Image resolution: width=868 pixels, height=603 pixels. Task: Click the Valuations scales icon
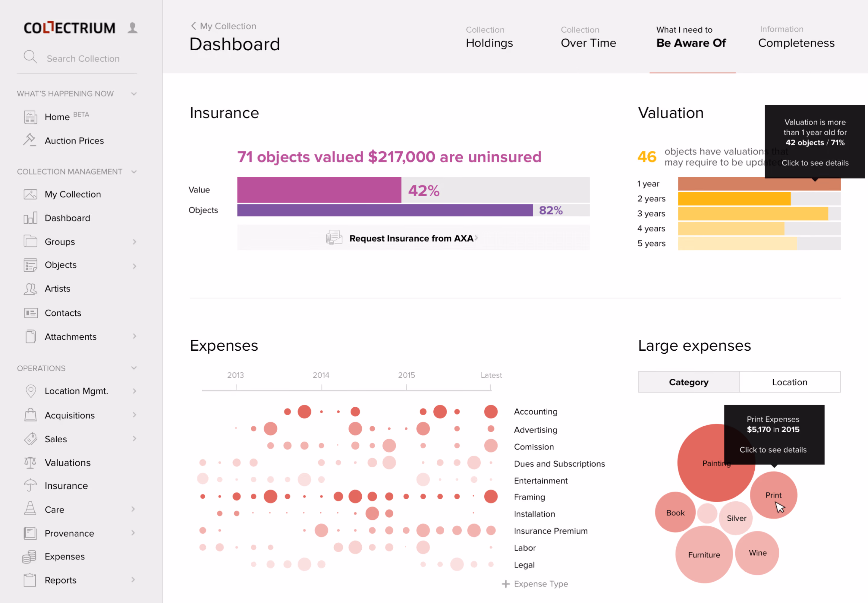pos(30,463)
